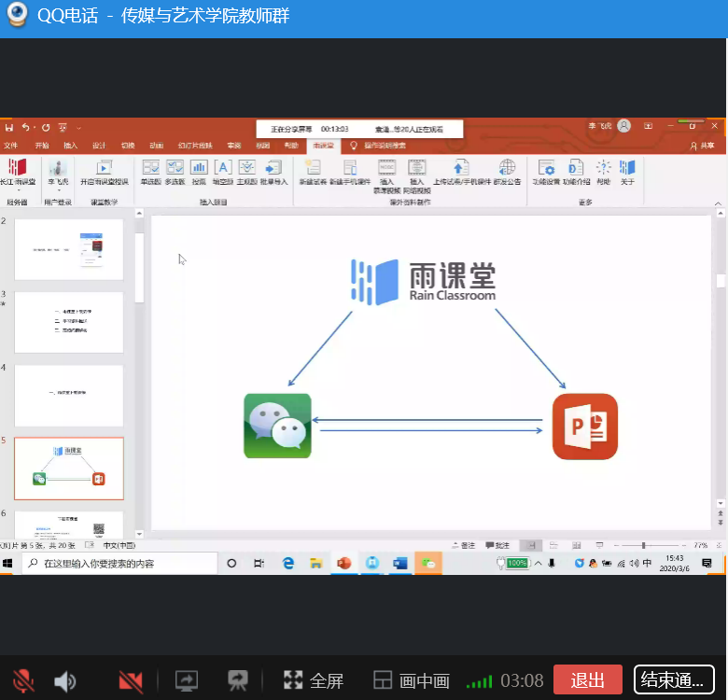The image size is (728, 700).
Task: Open the 动画 ribbon tab
Action: (157, 146)
